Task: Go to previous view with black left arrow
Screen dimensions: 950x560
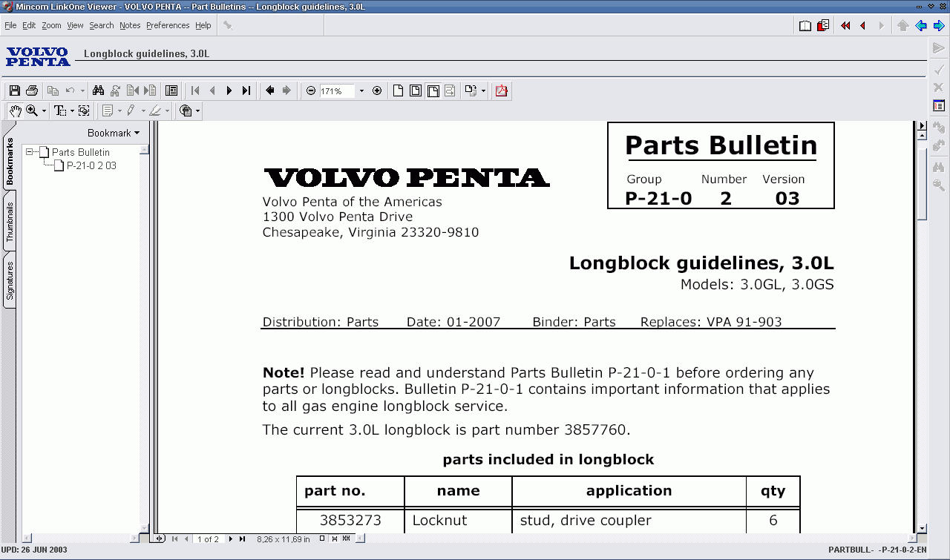Action: [269, 90]
